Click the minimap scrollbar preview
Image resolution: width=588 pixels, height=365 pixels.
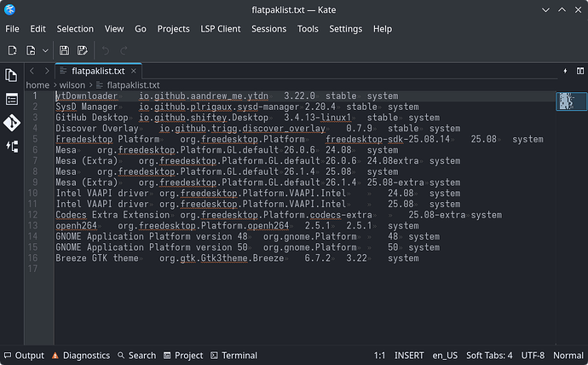tap(571, 101)
